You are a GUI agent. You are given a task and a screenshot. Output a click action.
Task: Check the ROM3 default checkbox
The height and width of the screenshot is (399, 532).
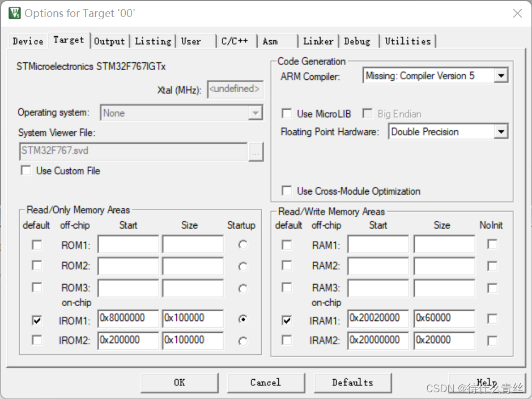[37, 288]
